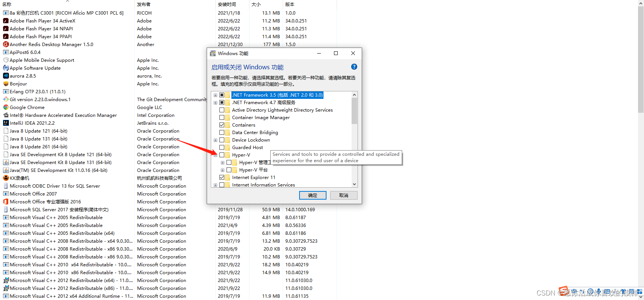This screenshot has width=644, height=300.
Task: Click the Java SE Development Kit 8 Update 131 icon
Action: click(x=6, y=162)
